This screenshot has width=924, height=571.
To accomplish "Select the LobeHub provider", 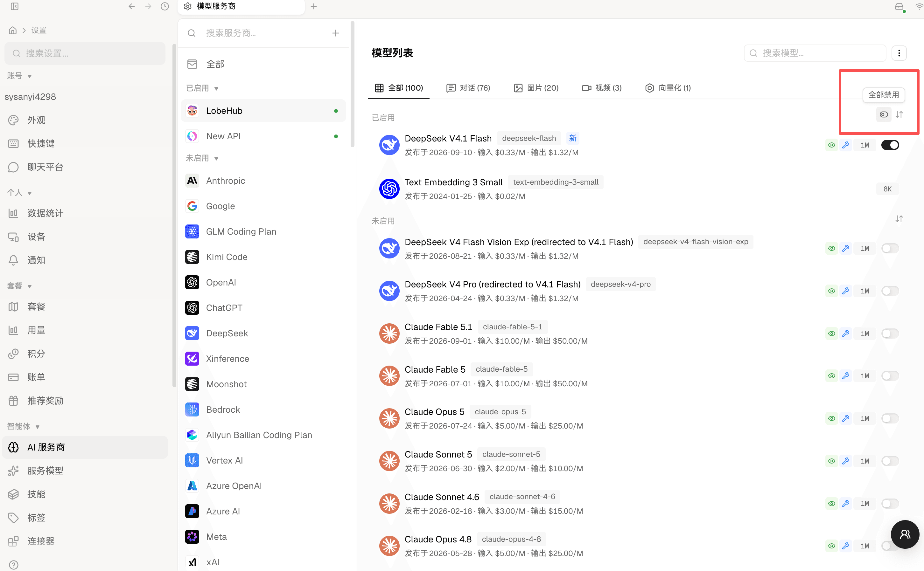I will coord(263,111).
